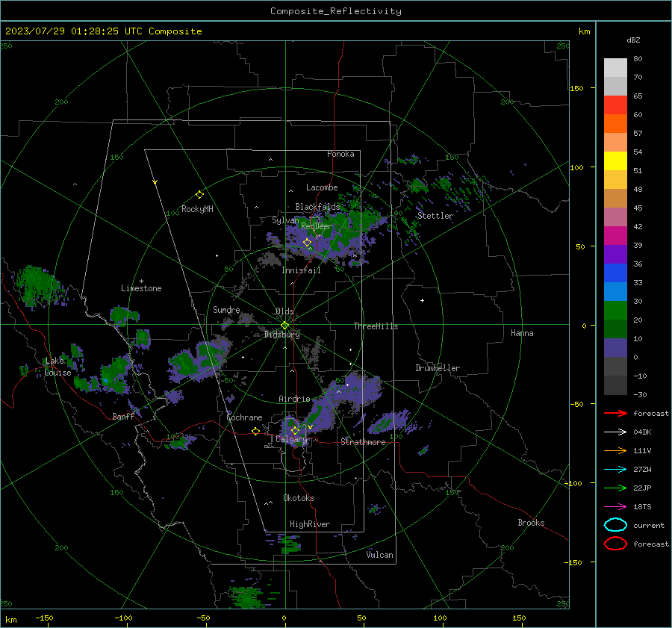Click the purple 36–39 dBZ color swatch
Image resolution: width=672 pixels, height=628 pixels.
coord(615,254)
